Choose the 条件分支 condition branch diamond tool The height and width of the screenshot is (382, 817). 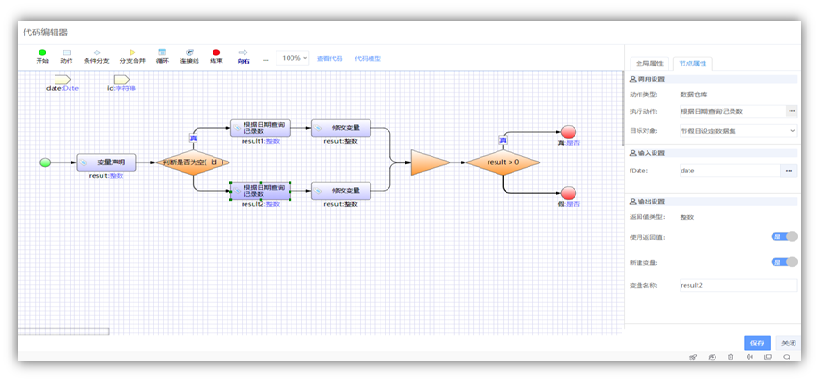(x=96, y=56)
